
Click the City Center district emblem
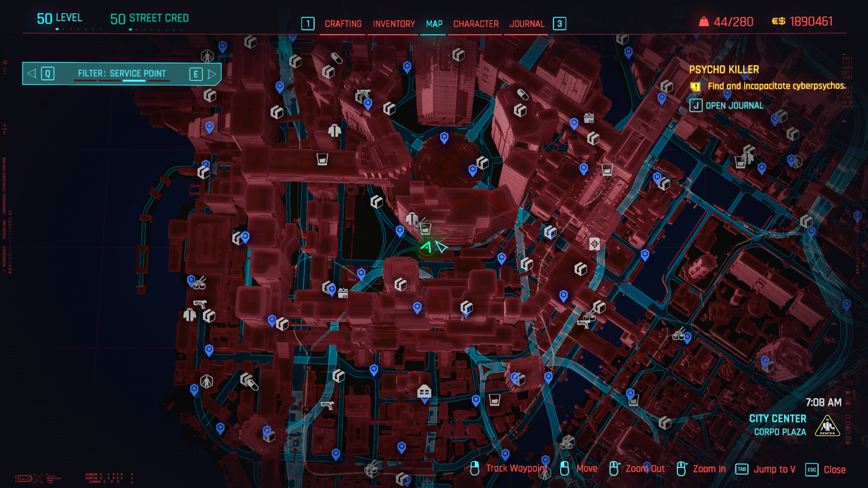827,425
